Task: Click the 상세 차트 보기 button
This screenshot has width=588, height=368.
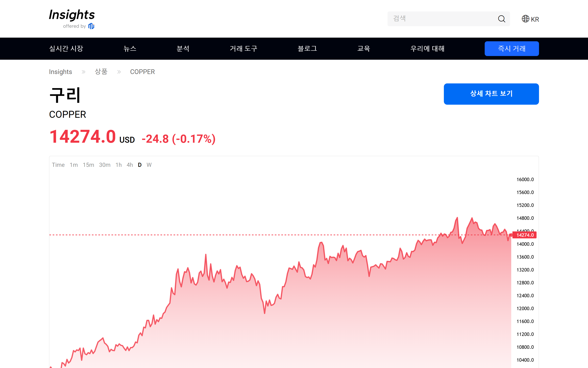Action: click(x=491, y=94)
